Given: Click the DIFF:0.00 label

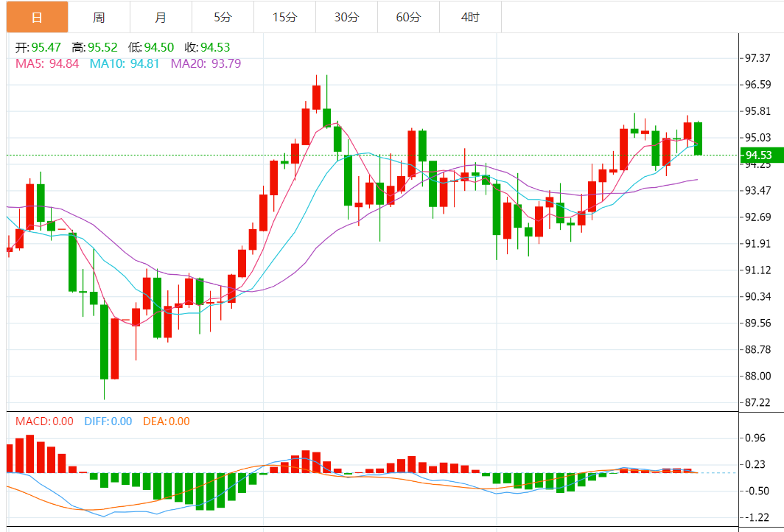Looking at the screenshot, I should (x=108, y=421).
